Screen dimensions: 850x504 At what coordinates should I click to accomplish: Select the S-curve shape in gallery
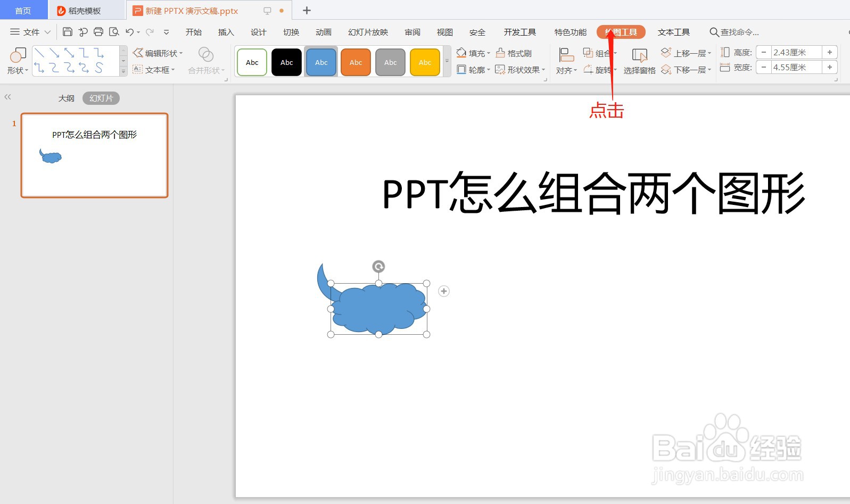[x=99, y=68]
